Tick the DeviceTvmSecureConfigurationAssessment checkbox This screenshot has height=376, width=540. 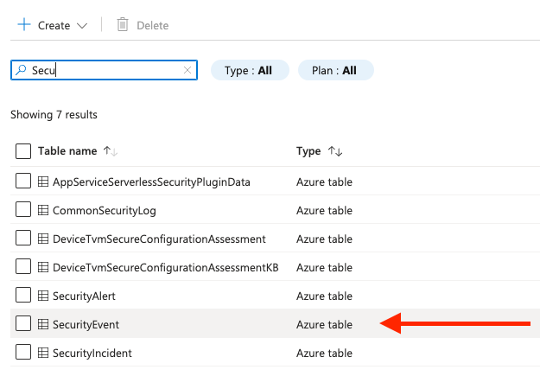pyautogui.click(x=23, y=238)
